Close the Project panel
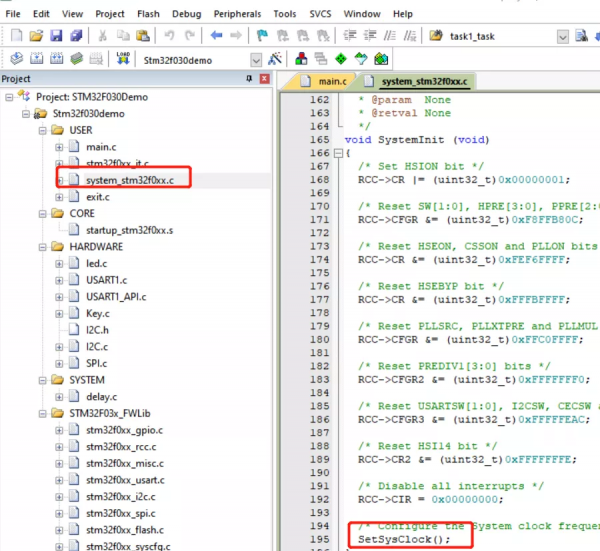The width and height of the screenshot is (600, 551). (264, 79)
